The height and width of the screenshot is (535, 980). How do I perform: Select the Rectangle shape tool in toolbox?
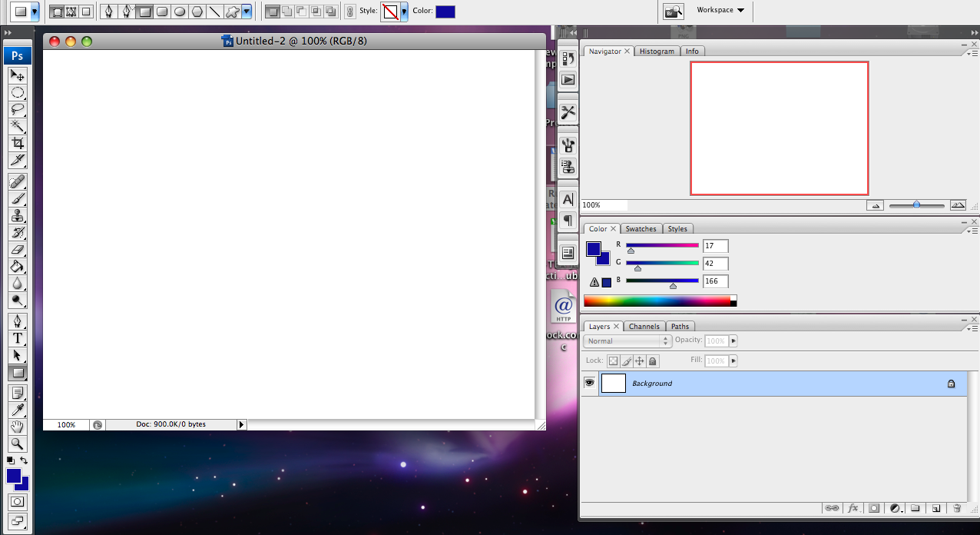point(17,372)
